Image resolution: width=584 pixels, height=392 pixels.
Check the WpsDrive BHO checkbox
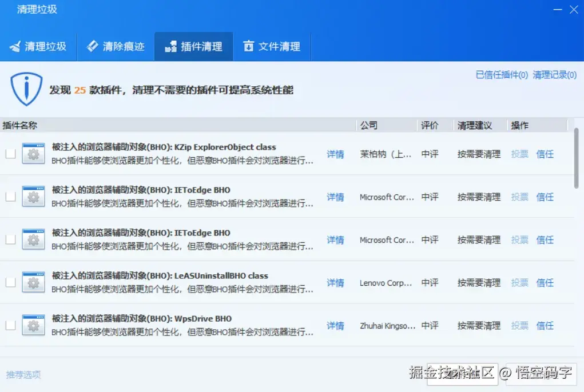10,325
